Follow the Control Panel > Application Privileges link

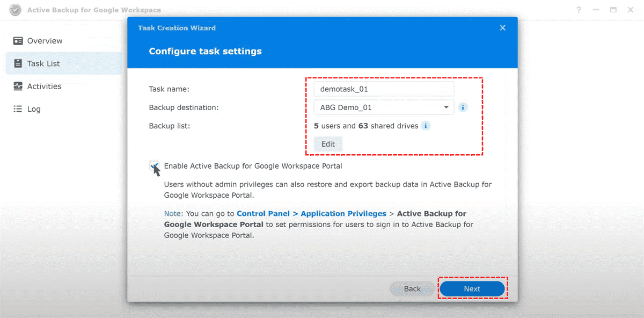click(x=311, y=214)
